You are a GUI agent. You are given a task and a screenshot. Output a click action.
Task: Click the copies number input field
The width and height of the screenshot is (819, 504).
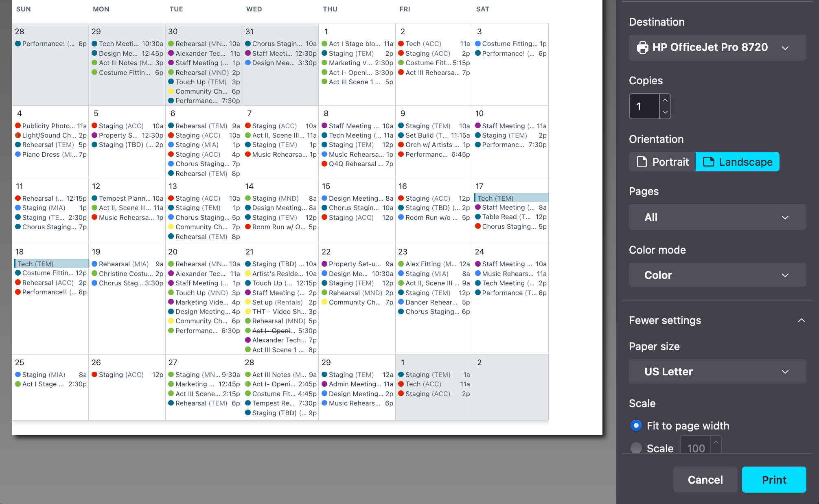pos(644,107)
